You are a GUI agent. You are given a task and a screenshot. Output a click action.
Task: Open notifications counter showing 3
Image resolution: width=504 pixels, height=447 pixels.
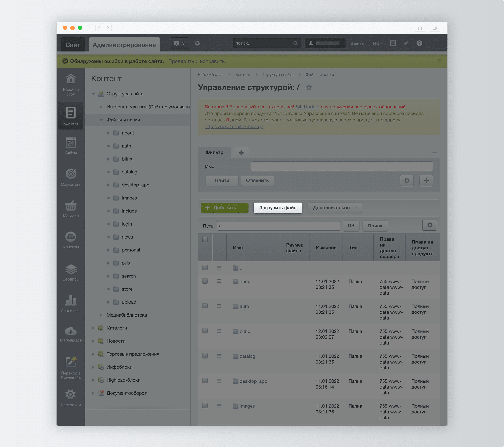tap(179, 43)
